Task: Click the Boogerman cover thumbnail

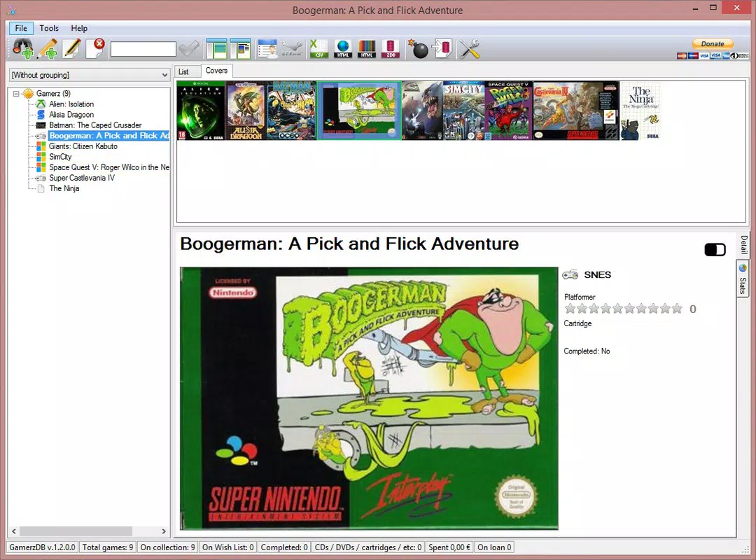Action: [359, 111]
